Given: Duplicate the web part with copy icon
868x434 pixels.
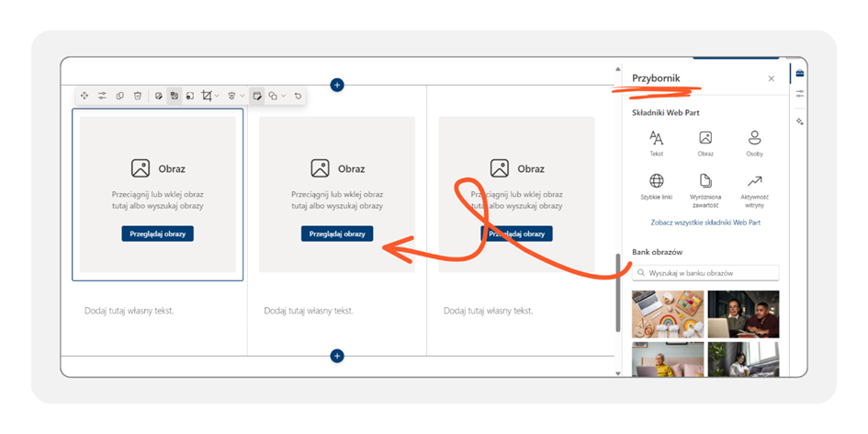Looking at the screenshot, I should (119, 96).
